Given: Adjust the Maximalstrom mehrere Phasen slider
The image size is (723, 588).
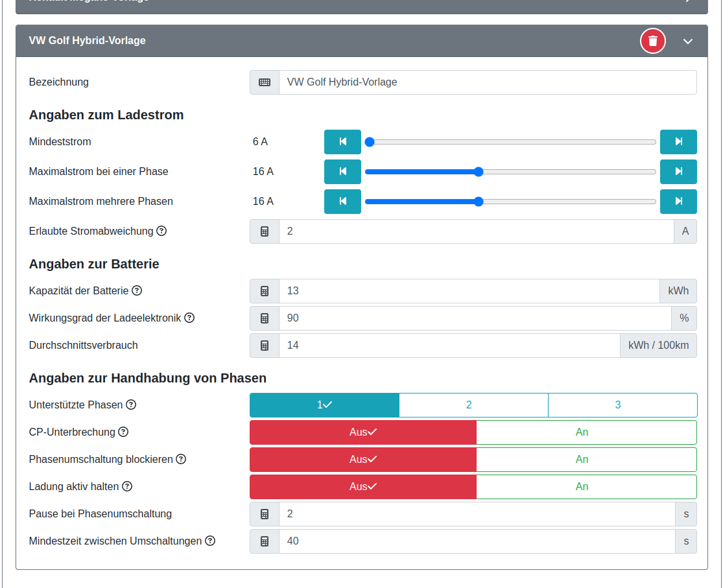Looking at the screenshot, I should [x=510, y=202].
